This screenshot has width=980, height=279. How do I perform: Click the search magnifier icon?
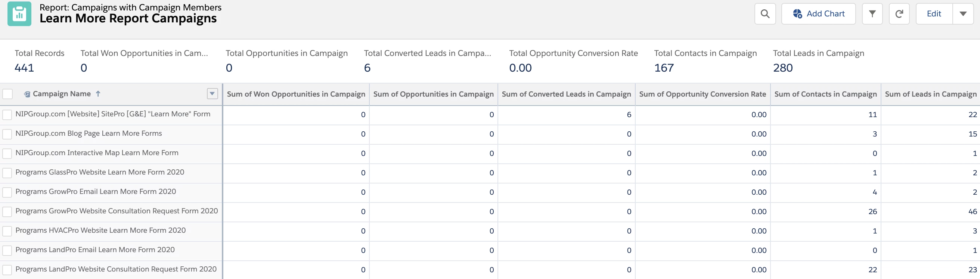click(765, 14)
